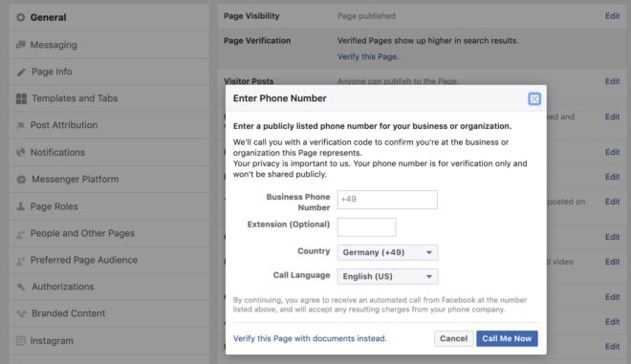The height and width of the screenshot is (364, 631).
Task: Select the Notifications globe icon
Action: [x=20, y=152]
